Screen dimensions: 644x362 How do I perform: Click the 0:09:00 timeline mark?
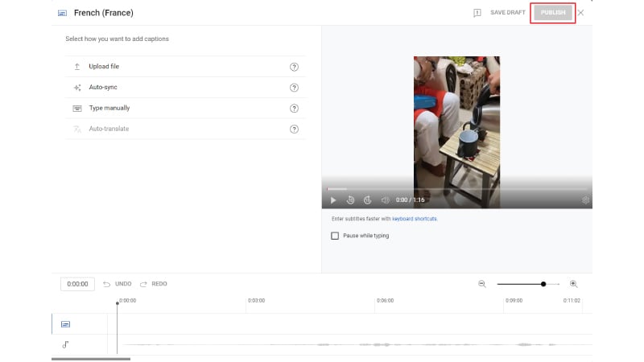514,300
